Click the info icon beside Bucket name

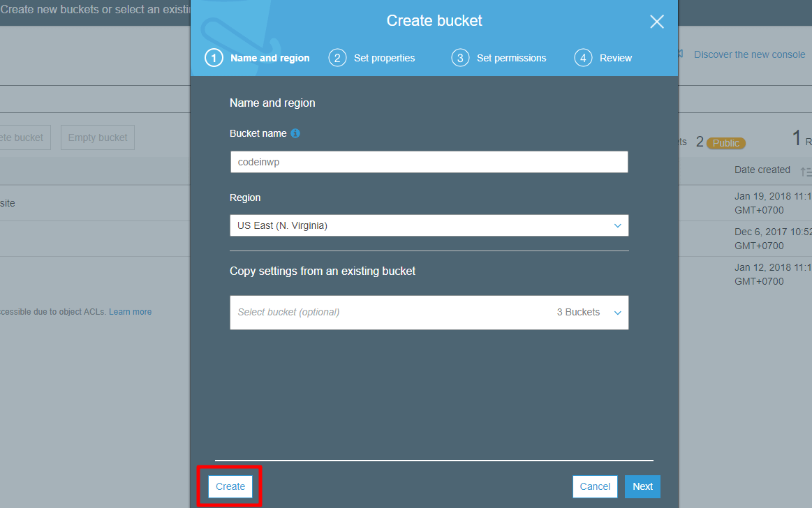(x=295, y=133)
